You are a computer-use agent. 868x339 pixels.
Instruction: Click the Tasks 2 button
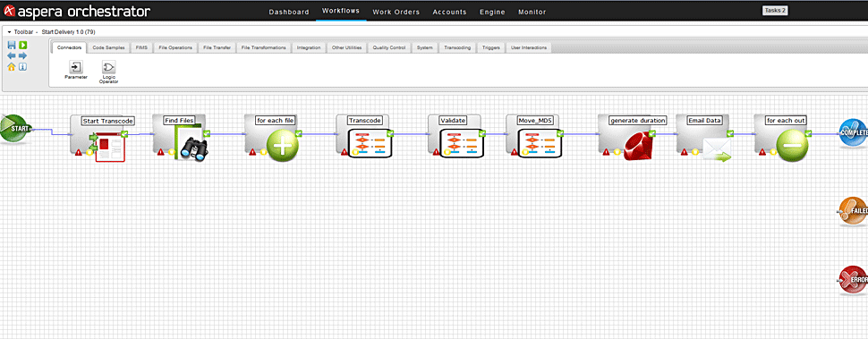tap(774, 10)
